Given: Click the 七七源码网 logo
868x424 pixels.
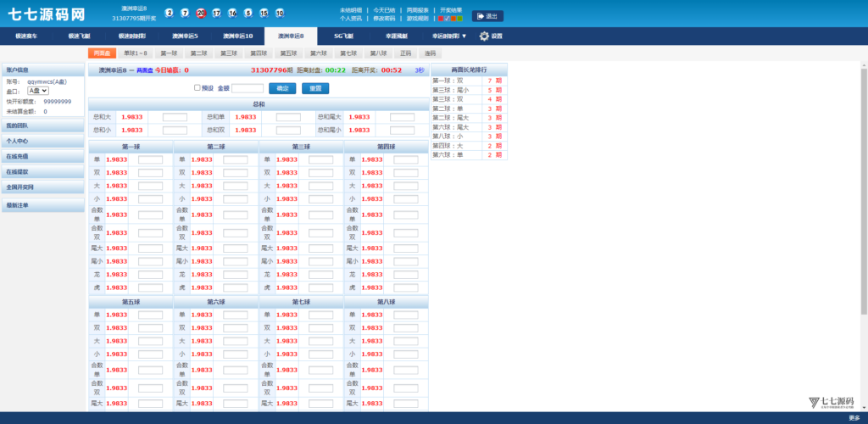Looking at the screenshot, I should coord(47,14).
